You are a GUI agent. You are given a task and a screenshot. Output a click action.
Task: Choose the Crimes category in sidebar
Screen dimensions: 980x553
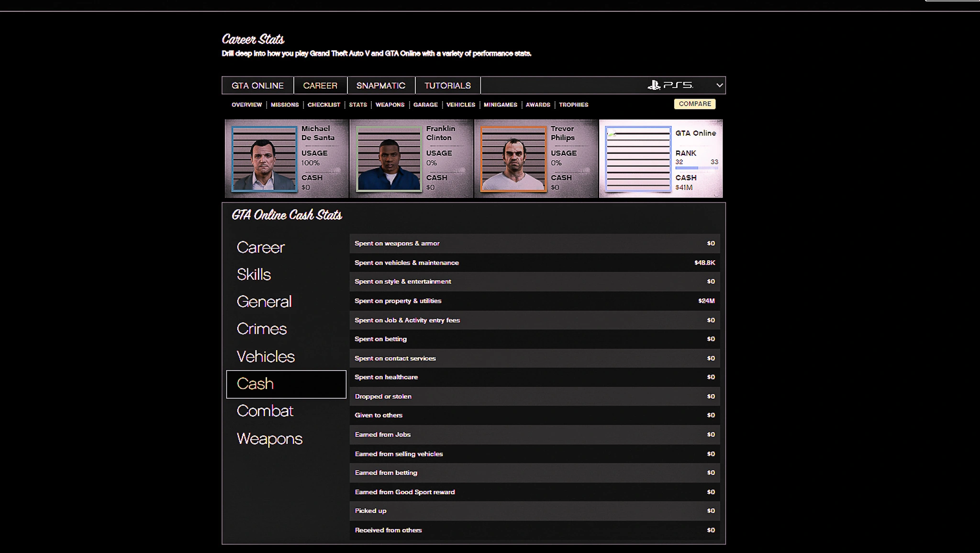pyautogui.click(x=261, y=329)
